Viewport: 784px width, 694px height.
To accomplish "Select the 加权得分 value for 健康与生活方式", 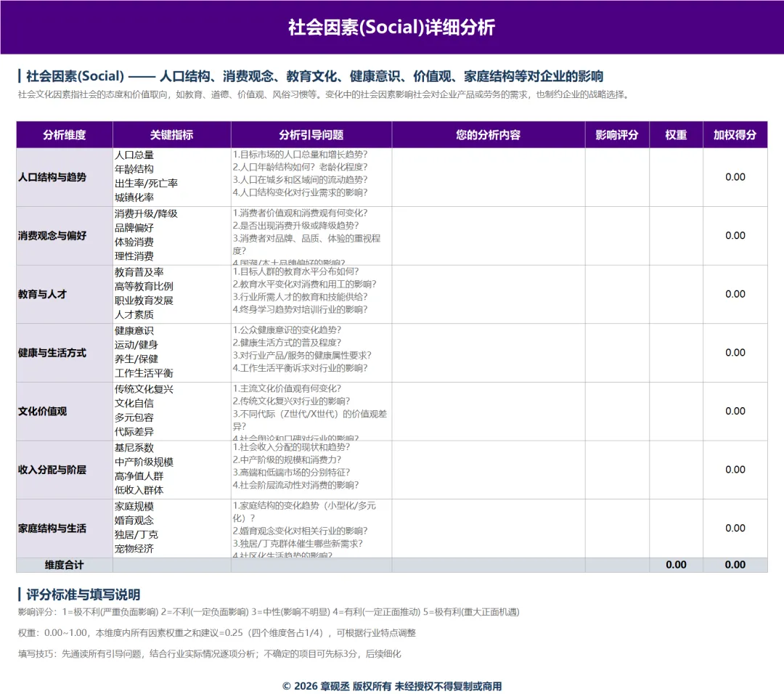I will (735, 353).
